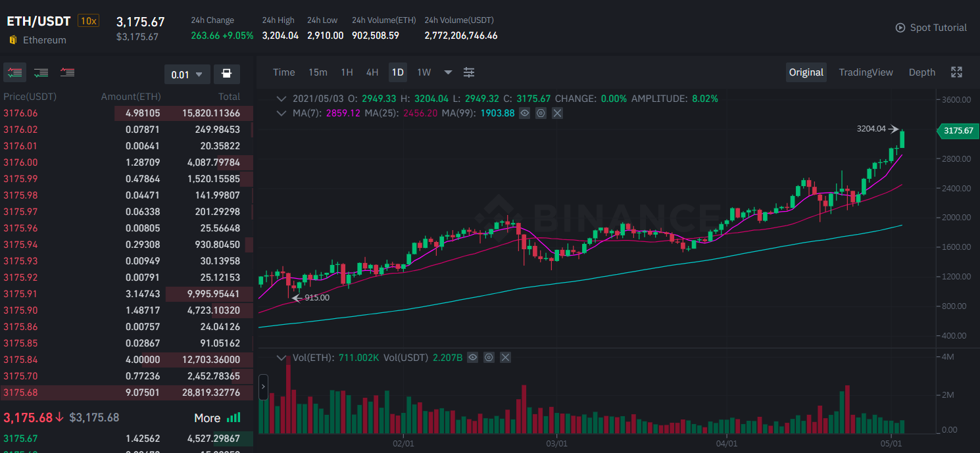
Task: Open the Spot Tutorial link
Action: coord(938,28)
